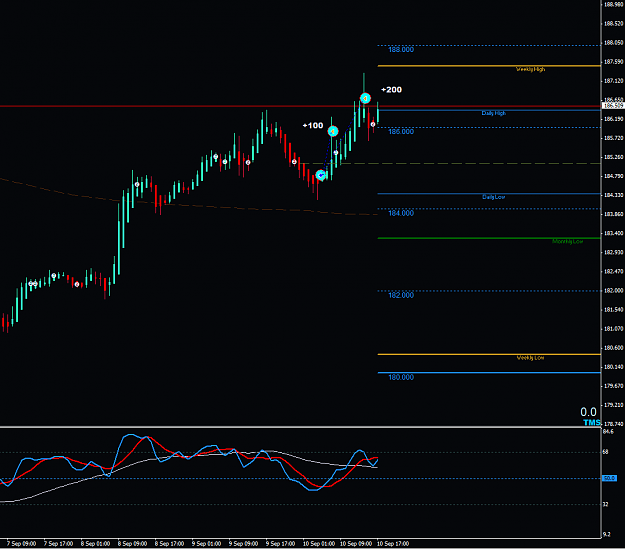Image resolution: width=625 pixels, height=549 pixels.
Task: Click the Weekly High line label
Action: (531, 69)
